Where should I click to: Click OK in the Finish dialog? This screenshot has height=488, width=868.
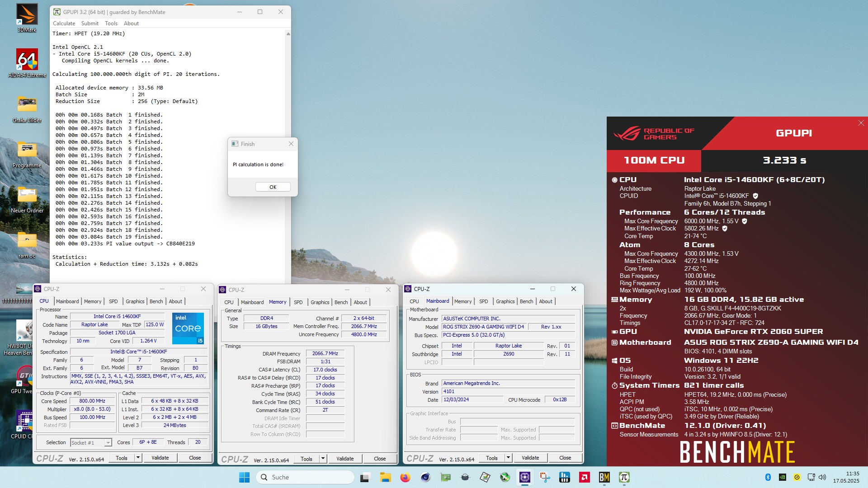point(273,187)
